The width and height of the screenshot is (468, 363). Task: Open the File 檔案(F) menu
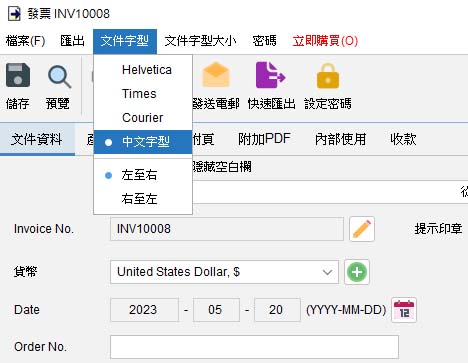coord(25,41)
